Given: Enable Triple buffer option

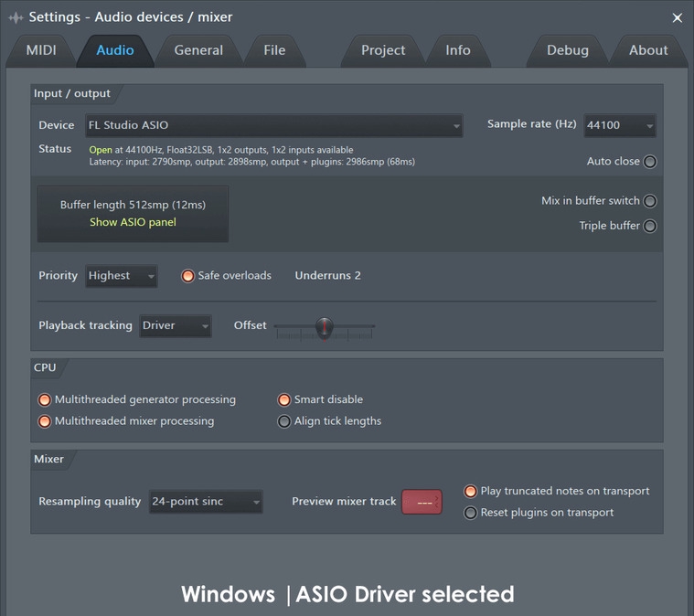Looking at the screenshot, I should point(650,226).
